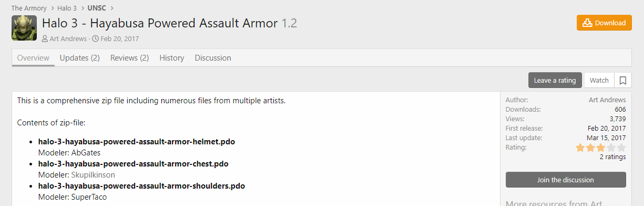Select the Overview tab
The width and height of the screenshot is (644, 206).
click(33, 58)
